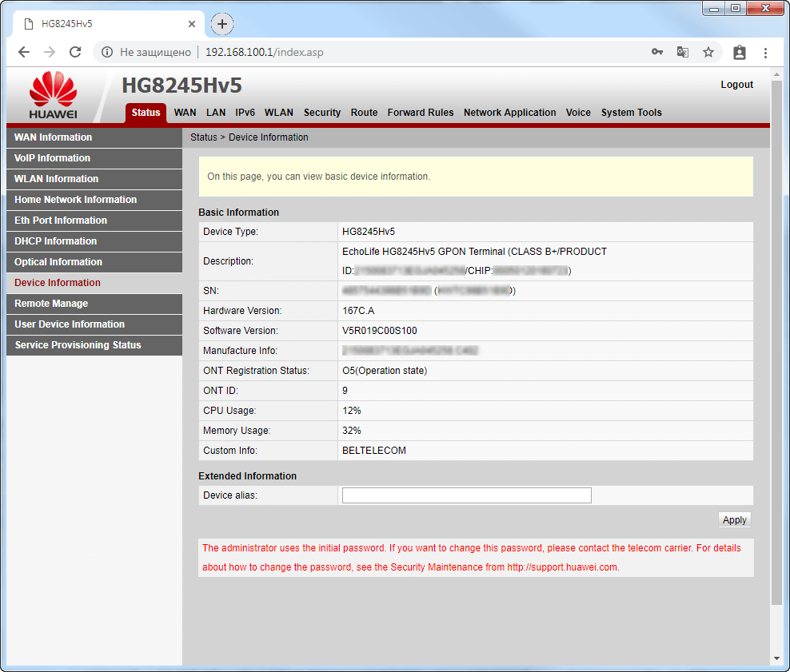Reload the page with the refresh icon
Image resolution: width=790 pixels, height=672 pixels.
coord(75,52)
